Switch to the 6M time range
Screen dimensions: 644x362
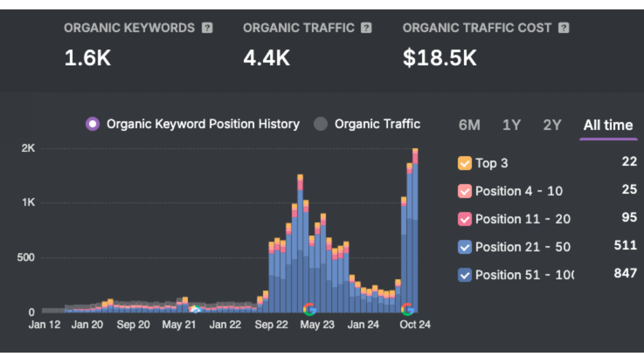(469, 125)
